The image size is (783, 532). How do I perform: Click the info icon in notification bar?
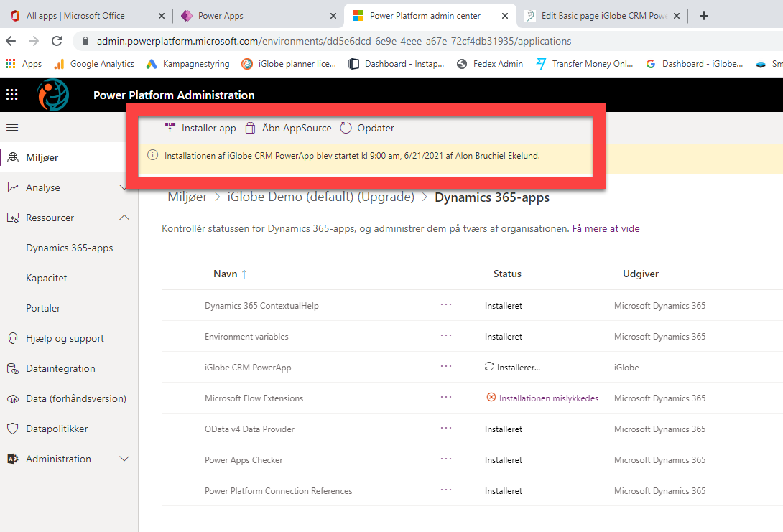click(153, 155)
